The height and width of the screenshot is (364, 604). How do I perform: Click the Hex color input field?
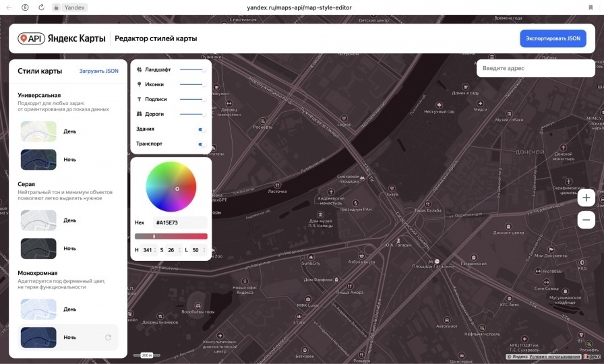[180, 222]
